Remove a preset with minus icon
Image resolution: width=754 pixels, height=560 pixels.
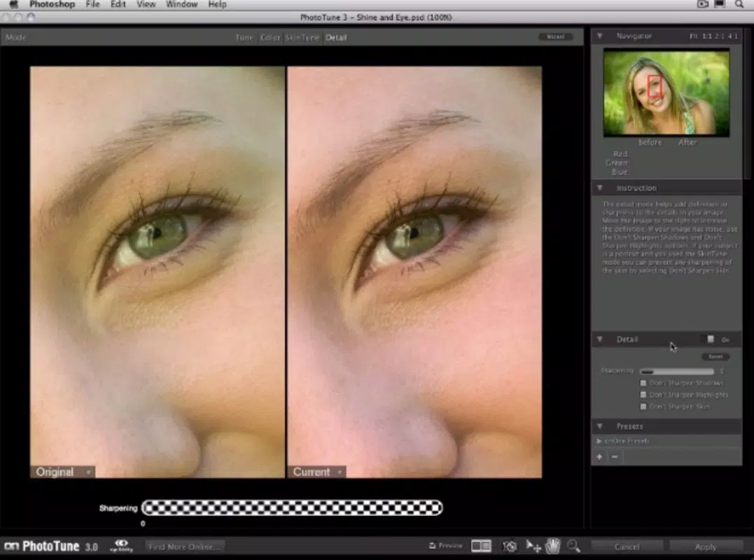pyautogui.click(x=615, y=456)
